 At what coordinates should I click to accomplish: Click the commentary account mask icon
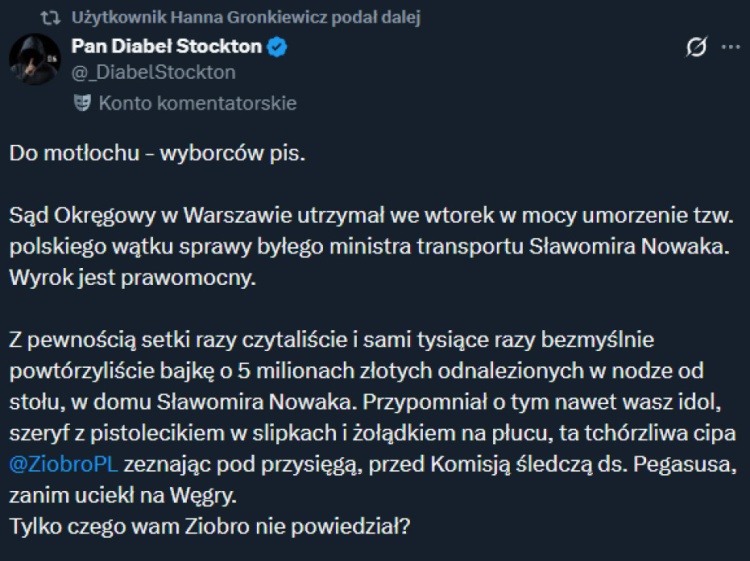(x=81, y=102)
